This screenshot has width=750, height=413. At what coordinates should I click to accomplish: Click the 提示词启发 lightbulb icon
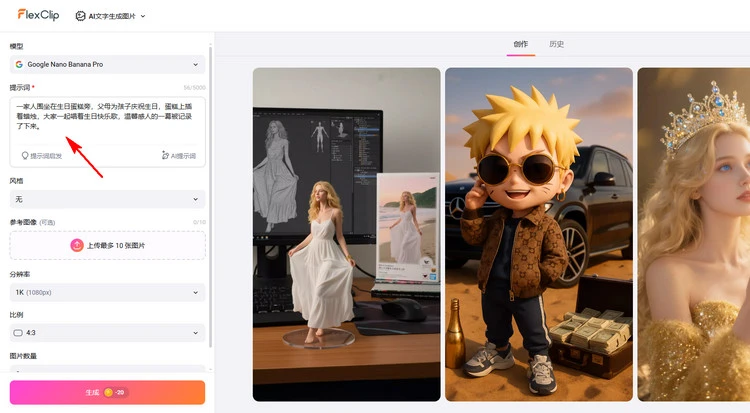(x=25, y=156)
